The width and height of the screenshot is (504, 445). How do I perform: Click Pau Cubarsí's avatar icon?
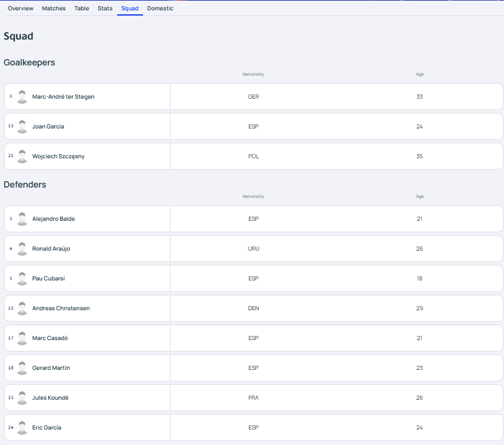tap(22, 279)
